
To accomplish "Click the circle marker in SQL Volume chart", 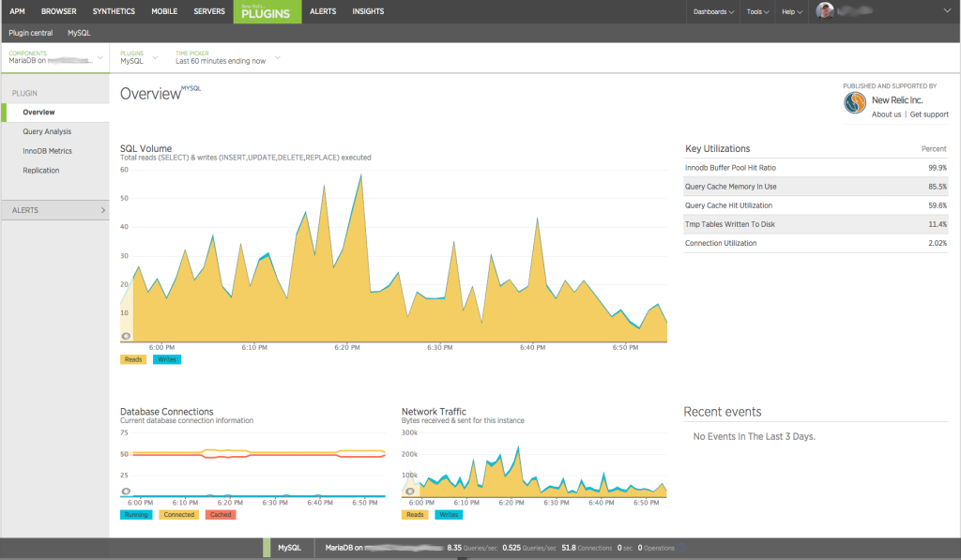I will 126,336.
